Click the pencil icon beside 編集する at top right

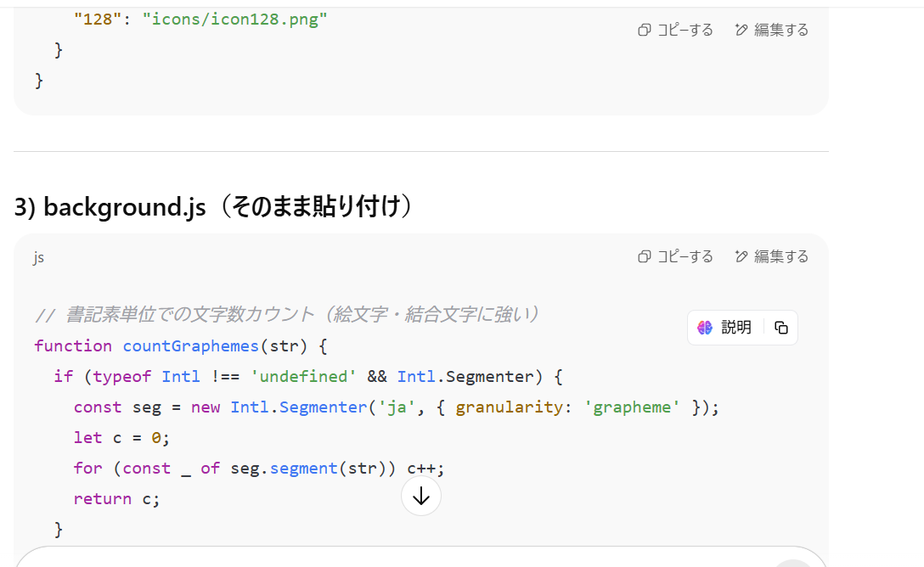pyautogui.click(x=741, y=29)
